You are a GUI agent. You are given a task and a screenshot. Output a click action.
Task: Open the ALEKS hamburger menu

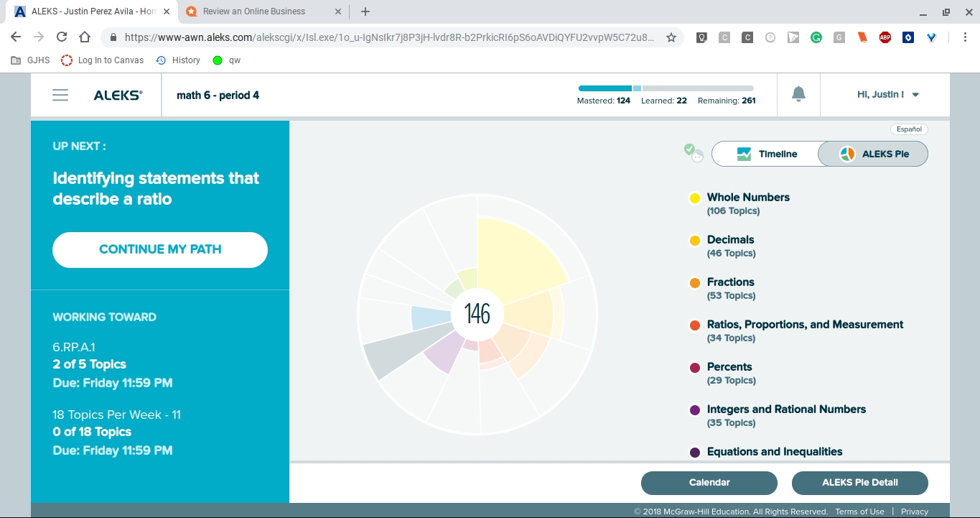pos(60,94)
